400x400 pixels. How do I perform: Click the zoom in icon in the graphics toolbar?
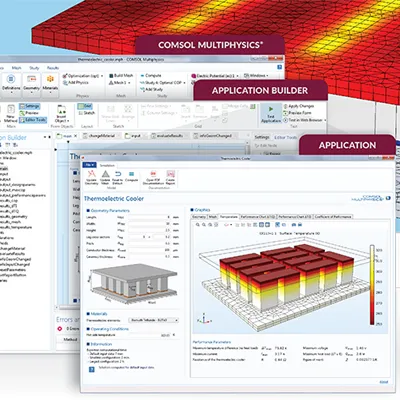(198, 225)
